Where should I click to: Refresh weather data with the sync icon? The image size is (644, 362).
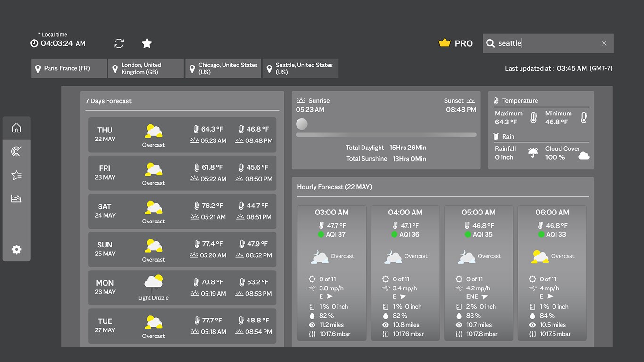coord(118,43)
